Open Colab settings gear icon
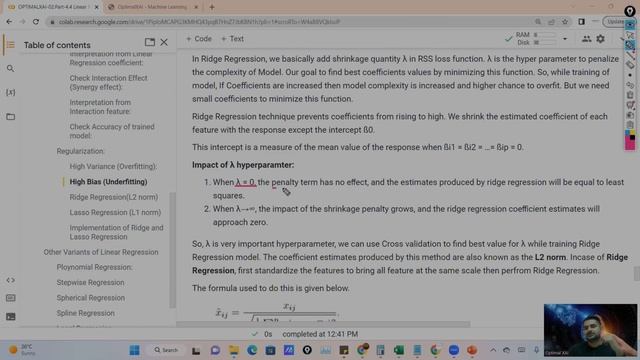The height and width of the screenshot is (360, 640). pyautogui.click(x=600, y=39)
